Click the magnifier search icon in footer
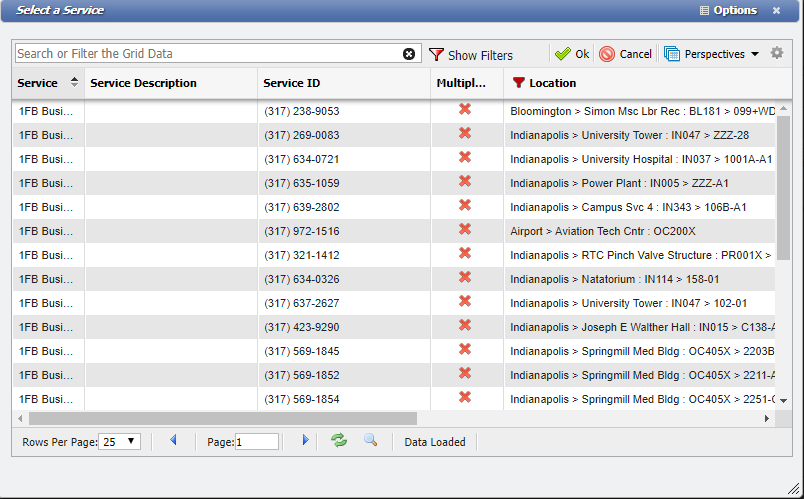The image size is (804, 499). pos(370,440)
